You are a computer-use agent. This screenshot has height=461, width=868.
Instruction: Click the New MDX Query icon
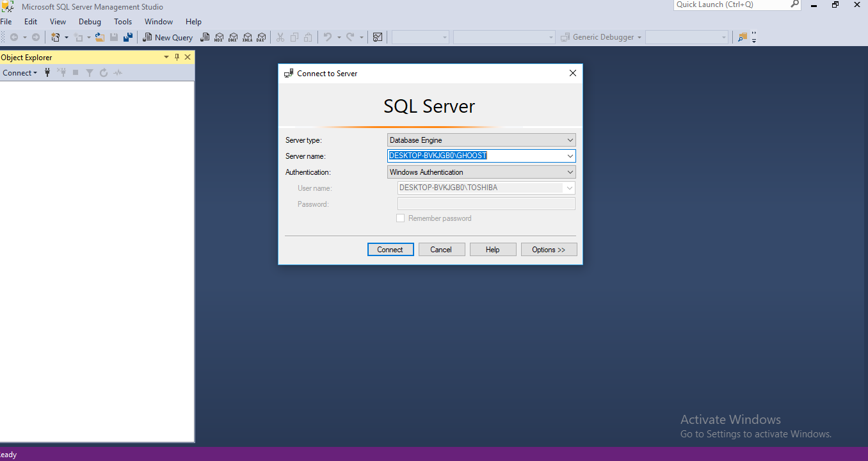[218, 37]
